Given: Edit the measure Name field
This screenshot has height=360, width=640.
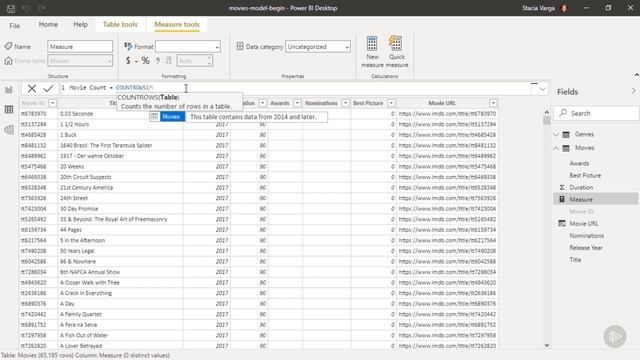Looking at the screenshot, I should tap(80, 47).
